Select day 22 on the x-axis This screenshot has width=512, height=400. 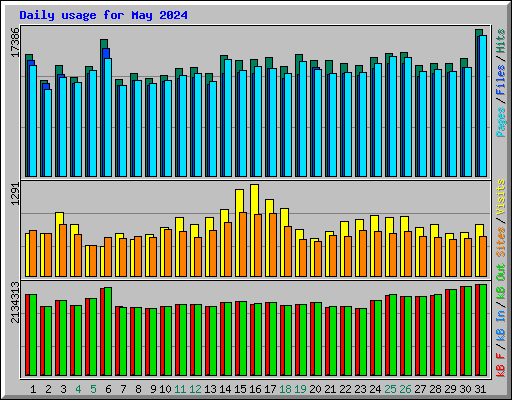click(x=345, y=389)
